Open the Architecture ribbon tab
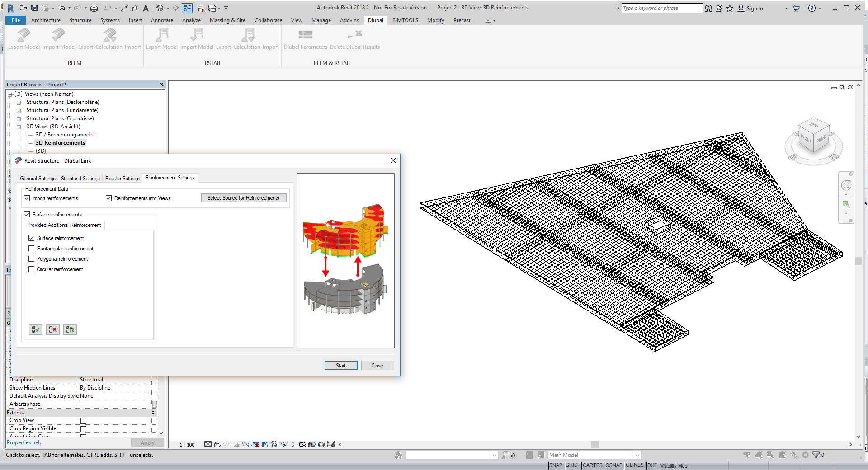Image resolution: width=868 pixels, height=470 pixels. (46, 20)
